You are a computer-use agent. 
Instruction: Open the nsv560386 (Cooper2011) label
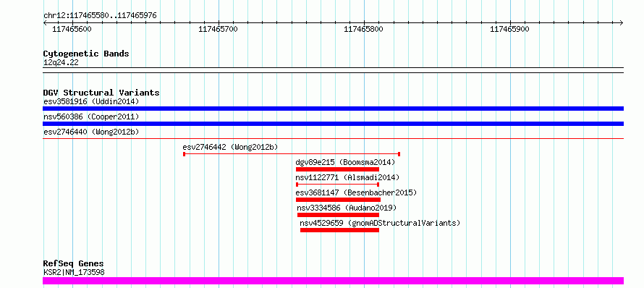[91, 117]
